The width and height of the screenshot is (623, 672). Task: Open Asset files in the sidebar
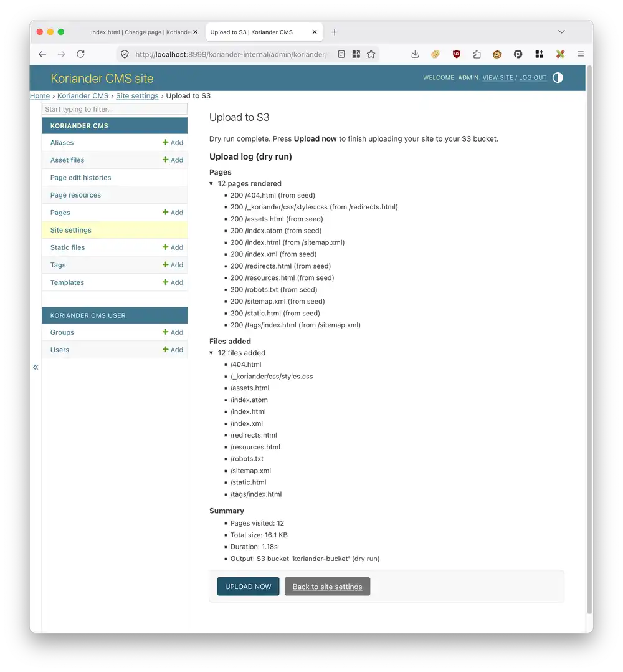(67, 160)
